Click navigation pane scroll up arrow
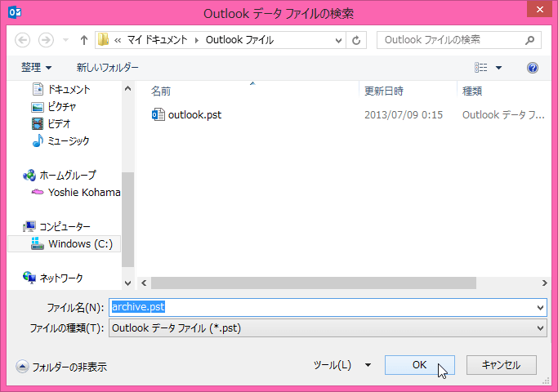The image size is (558, 392). click(127, 88)
